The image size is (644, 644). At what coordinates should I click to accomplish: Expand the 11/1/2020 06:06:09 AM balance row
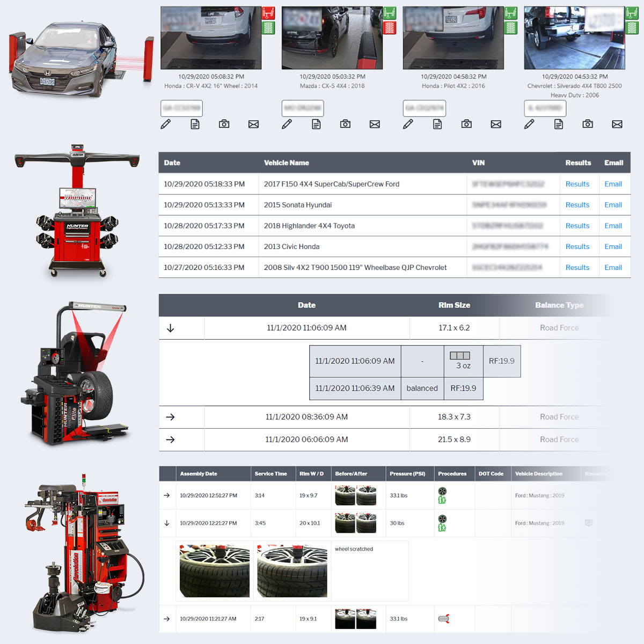click(x=171, y=440)
